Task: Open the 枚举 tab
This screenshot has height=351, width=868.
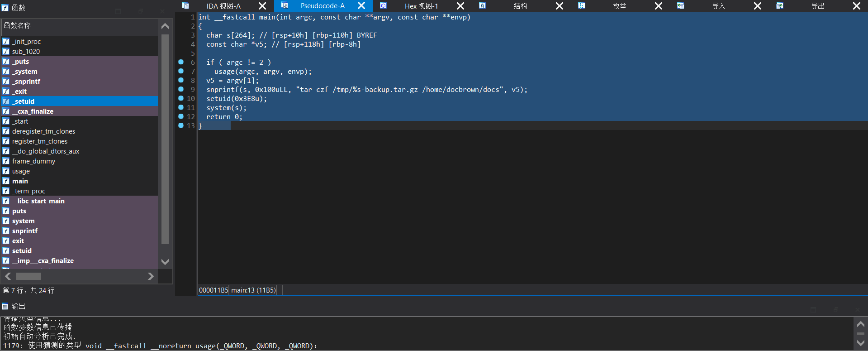Action: coord(620,6)
